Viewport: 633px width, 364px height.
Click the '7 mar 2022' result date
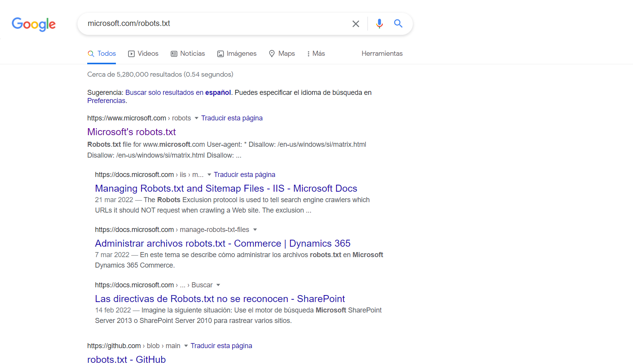click(x=112, y=255)
